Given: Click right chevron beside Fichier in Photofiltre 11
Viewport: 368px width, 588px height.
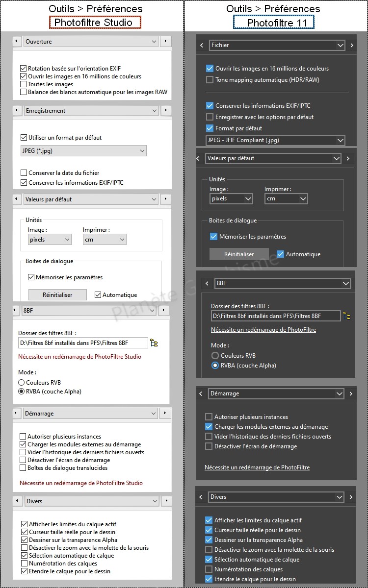Looking at the screenshot, I should [x=352, y=45].
